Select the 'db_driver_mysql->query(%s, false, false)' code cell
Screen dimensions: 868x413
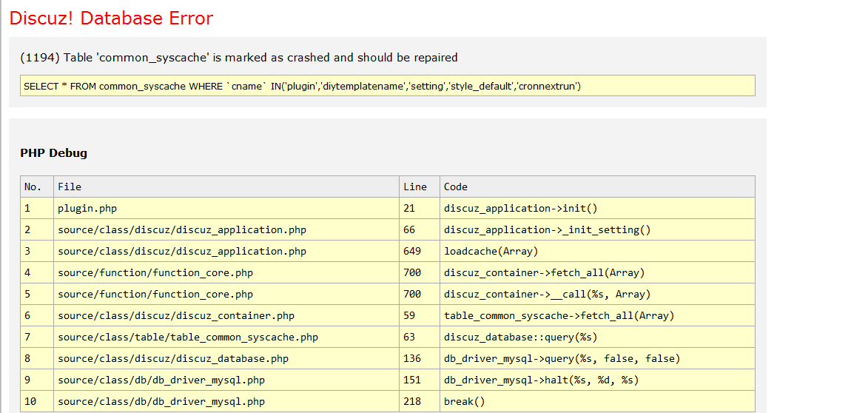tap(597, 359)
